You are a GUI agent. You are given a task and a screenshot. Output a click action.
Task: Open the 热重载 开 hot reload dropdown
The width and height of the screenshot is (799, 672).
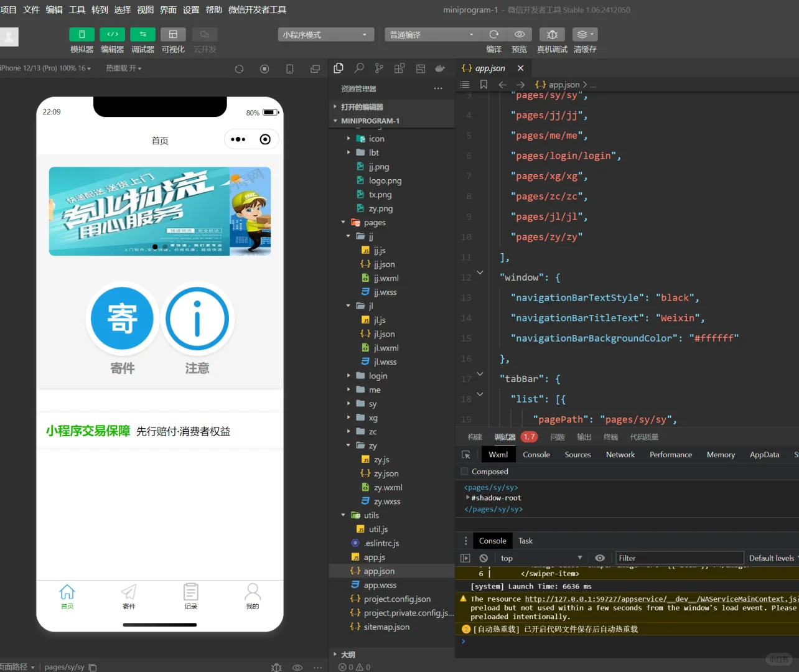coord(124,68)
